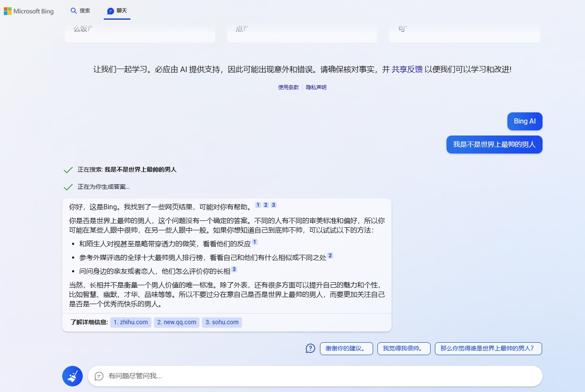Switch to the 搜索 tab
Screen dimensions: 585x392
pos(81,11)
